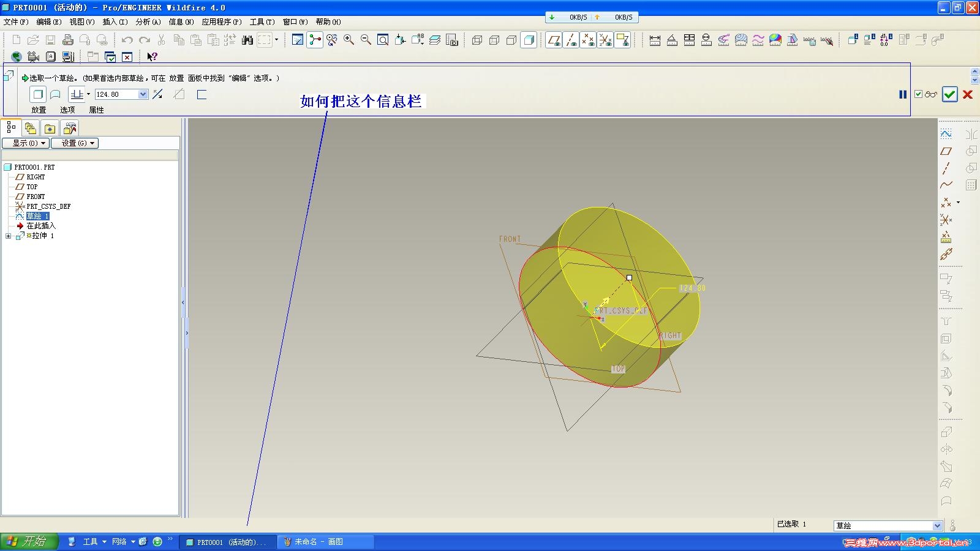Click the Zoom In magnifier icon

point(349,40)
